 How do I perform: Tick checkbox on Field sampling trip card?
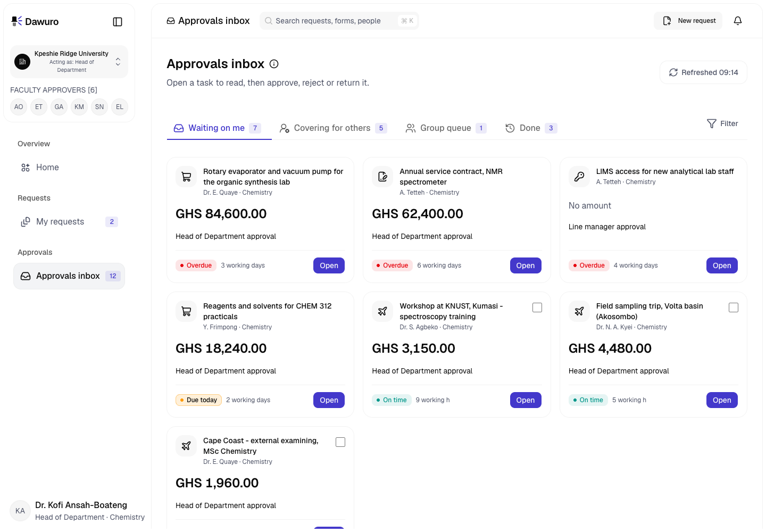coord(734,307)
